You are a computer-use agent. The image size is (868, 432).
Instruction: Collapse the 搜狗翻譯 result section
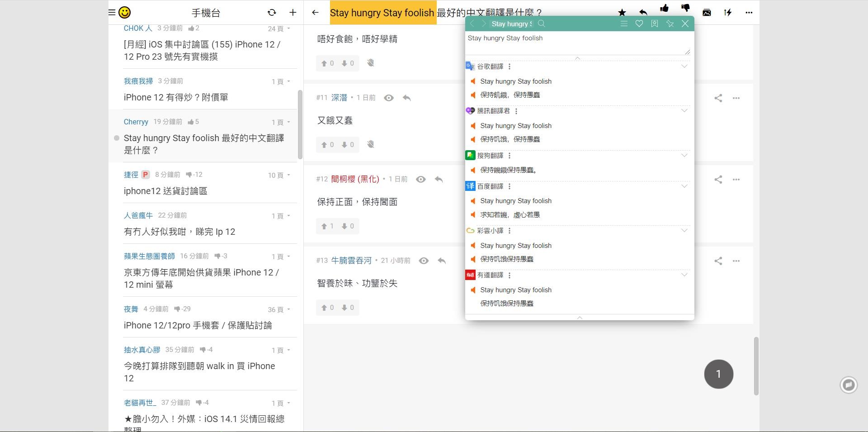[684, 155]
